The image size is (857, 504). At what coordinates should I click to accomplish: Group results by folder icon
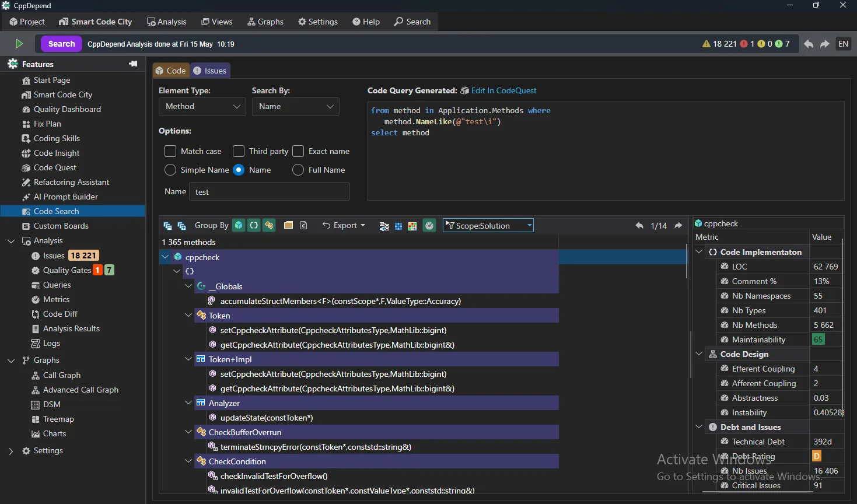[x=288, y=225]
